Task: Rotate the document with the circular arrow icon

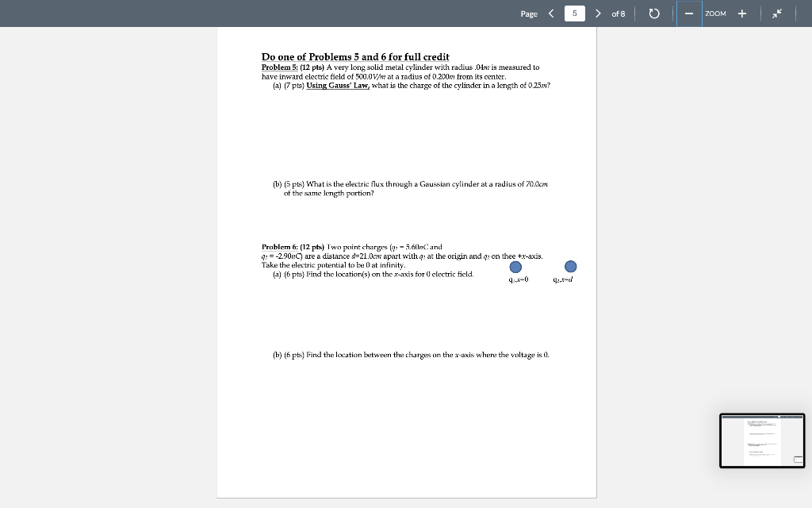Action: pyautogui.click(x=654, y=13)
